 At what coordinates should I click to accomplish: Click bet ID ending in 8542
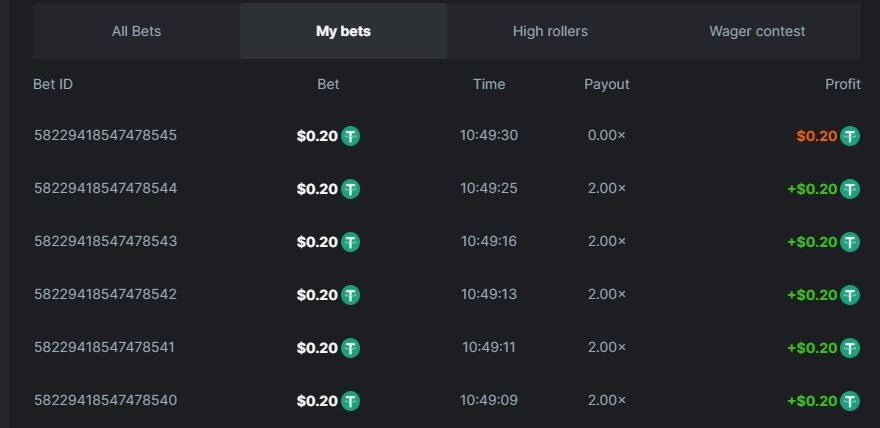point(105,294)
